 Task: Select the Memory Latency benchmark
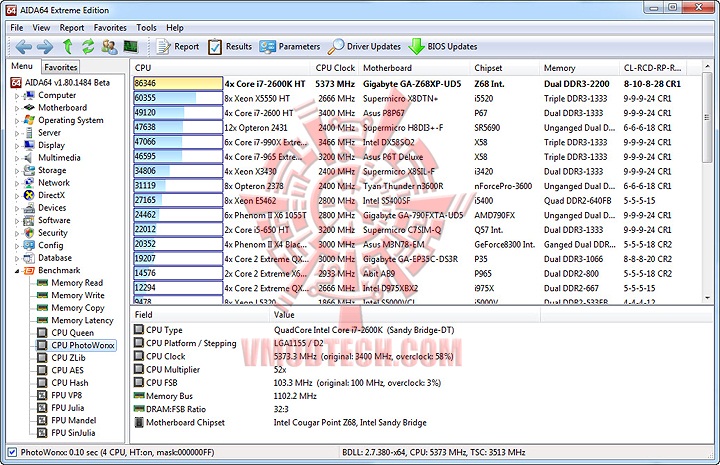point(82,320)
